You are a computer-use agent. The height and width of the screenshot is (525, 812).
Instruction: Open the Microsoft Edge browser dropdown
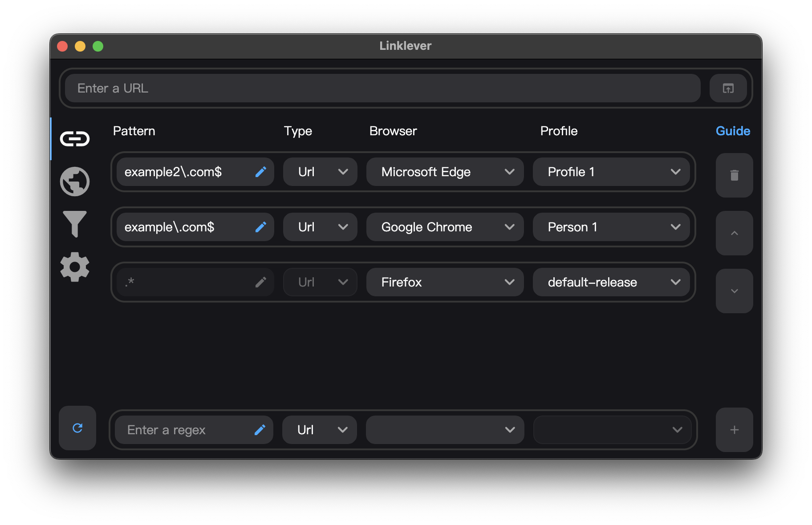pyautogui.click(x=445, y=172)
